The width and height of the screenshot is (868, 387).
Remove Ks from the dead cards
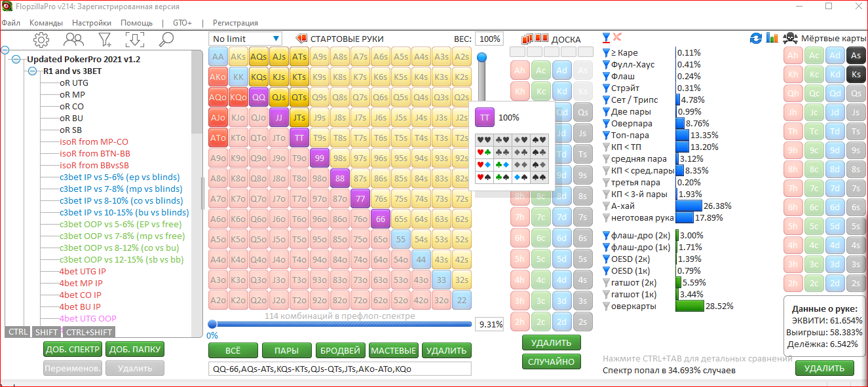pos(856,75)
